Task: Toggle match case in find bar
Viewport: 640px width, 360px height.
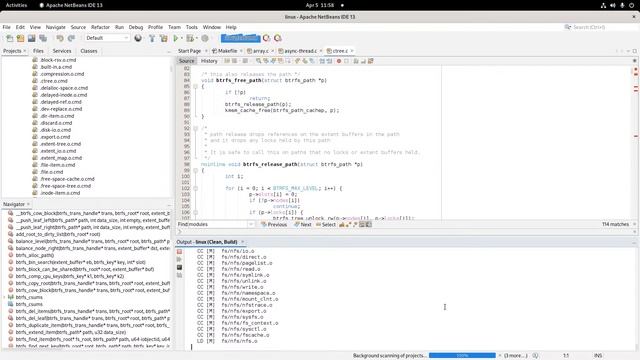Action: click(x=342, y=224)
